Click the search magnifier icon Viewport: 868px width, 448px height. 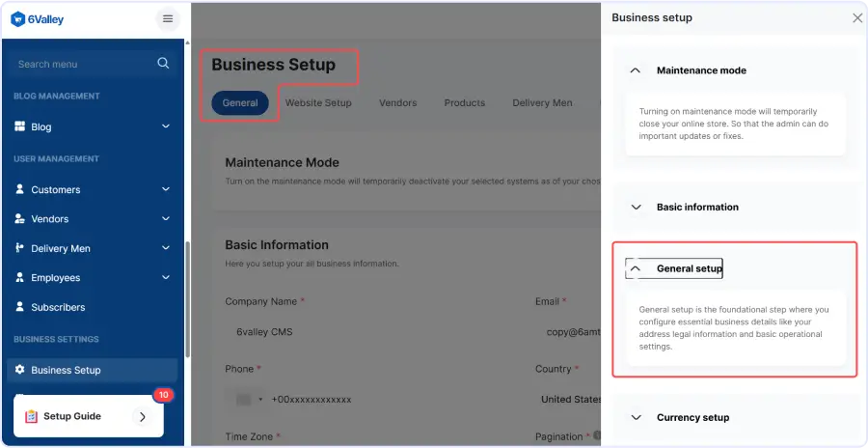click(163, 64)
